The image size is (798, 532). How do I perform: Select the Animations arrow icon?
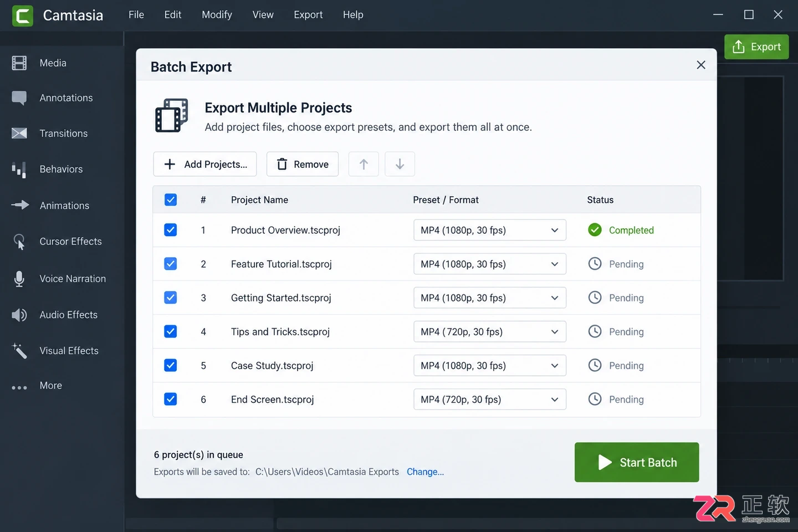tap(20, 205)
